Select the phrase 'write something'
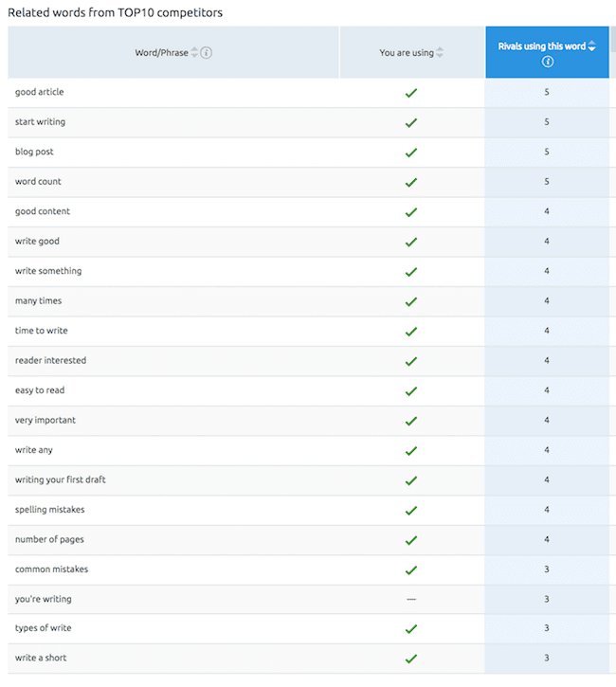The height and width of the screenshot is (687, 616). 48,271
